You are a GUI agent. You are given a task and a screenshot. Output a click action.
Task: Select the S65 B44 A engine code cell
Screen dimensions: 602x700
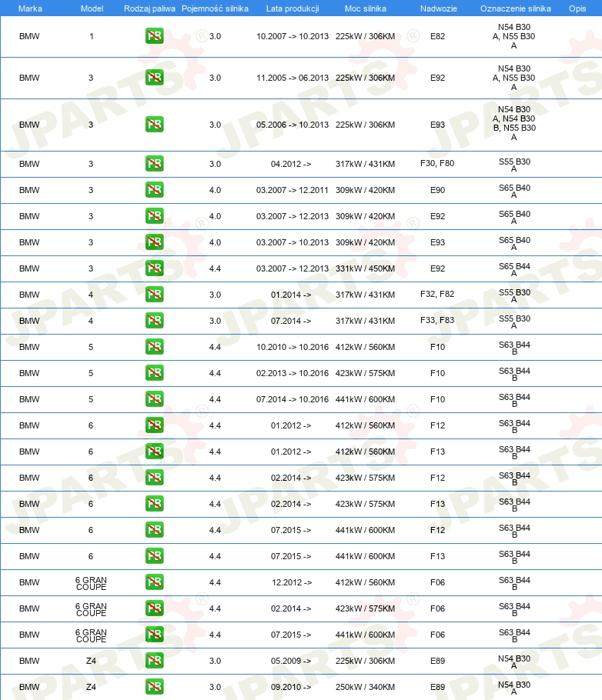click(x=514, y=270)
